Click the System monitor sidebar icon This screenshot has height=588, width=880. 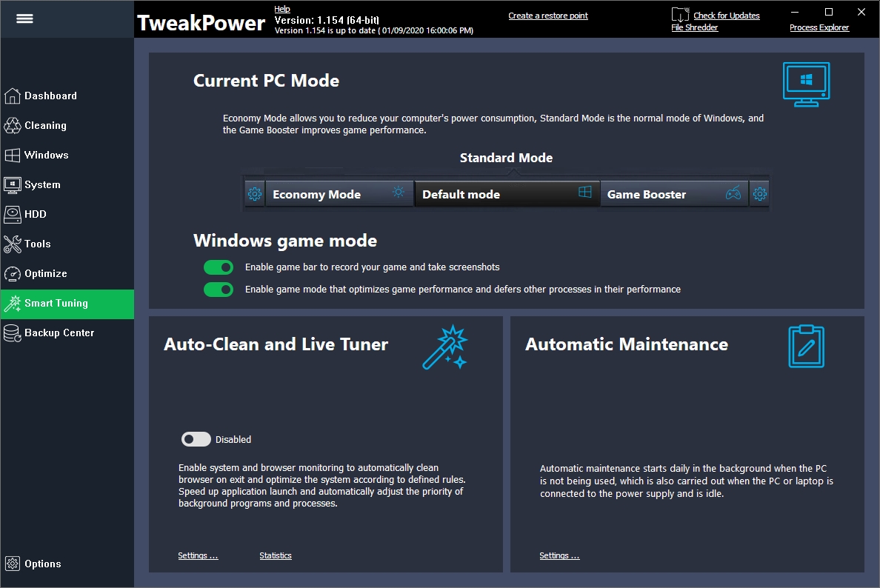point(13,184)
